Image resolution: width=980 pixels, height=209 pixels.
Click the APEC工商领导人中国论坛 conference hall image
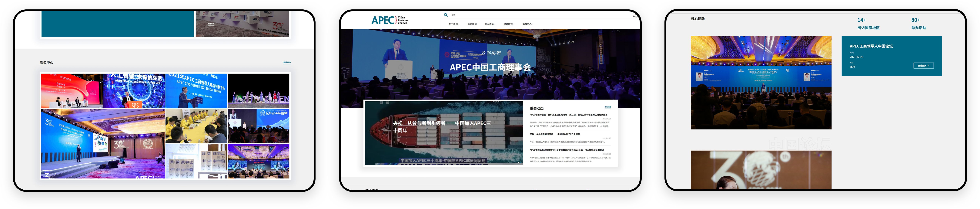(x=761, y=83)
